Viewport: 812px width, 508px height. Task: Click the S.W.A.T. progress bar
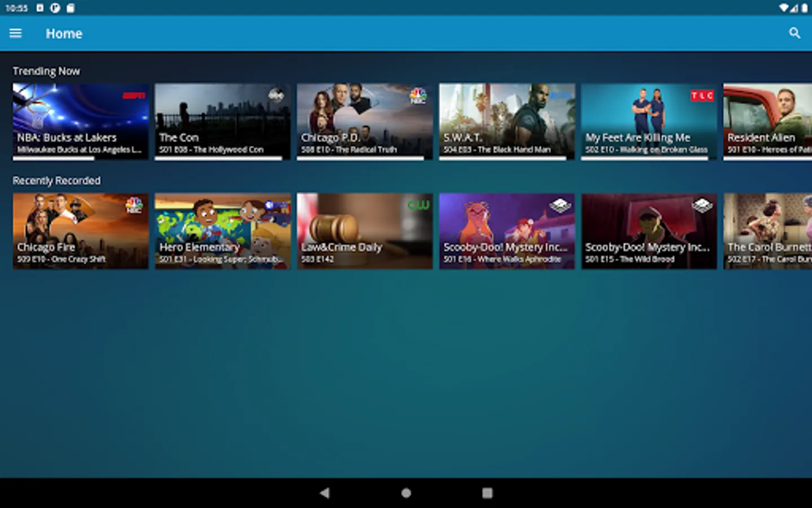pyautogui.click(x=507, y=158)
